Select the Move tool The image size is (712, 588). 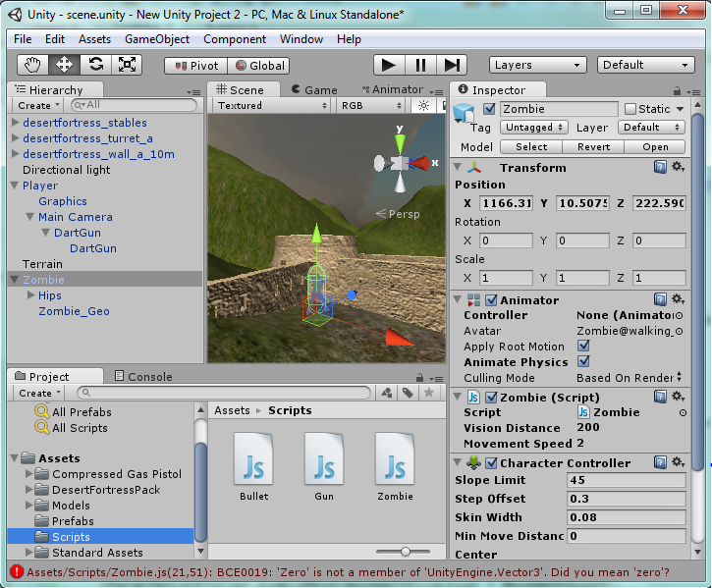(64, 65)
